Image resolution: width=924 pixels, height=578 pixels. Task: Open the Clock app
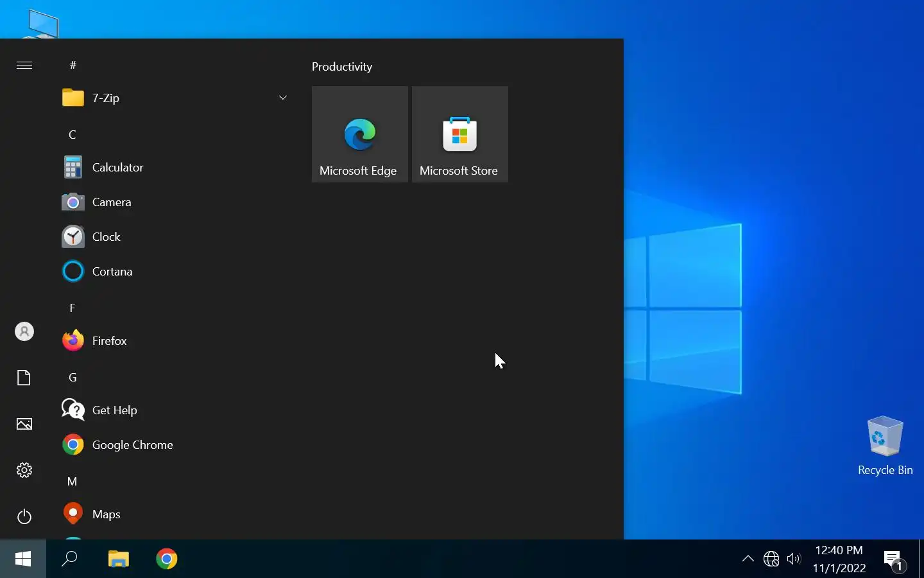(x=175, y=237)
